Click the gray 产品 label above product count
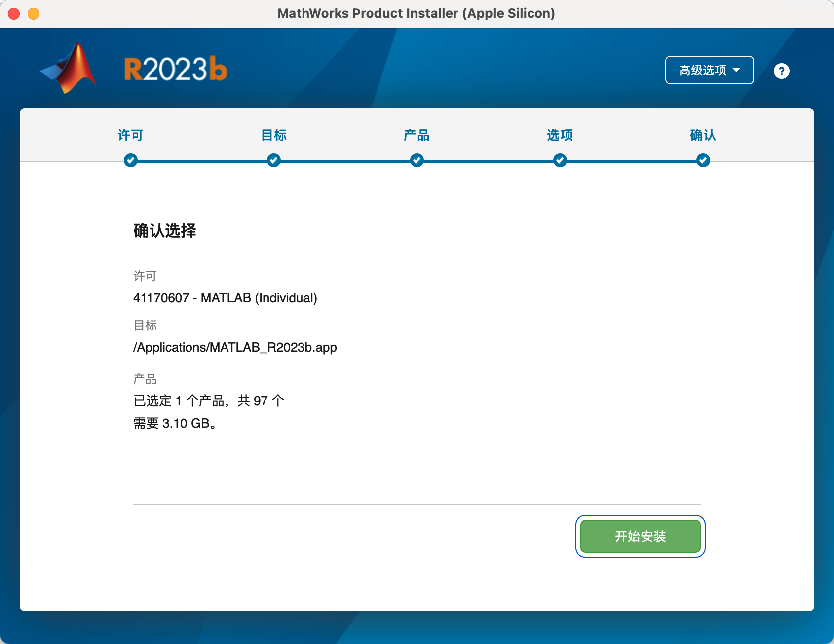Image resolution: width=834 pixels, height=644 pixels. [145, 379]
